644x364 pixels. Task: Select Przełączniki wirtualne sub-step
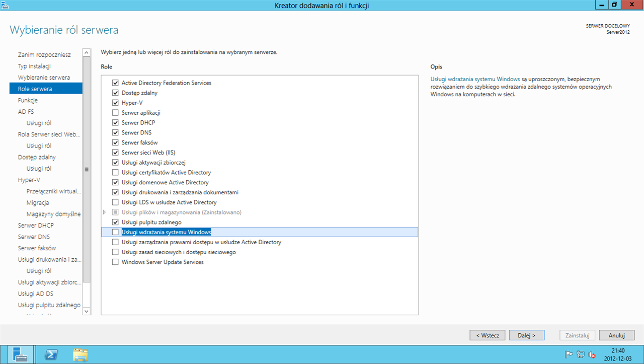click(x=53, y=191)
